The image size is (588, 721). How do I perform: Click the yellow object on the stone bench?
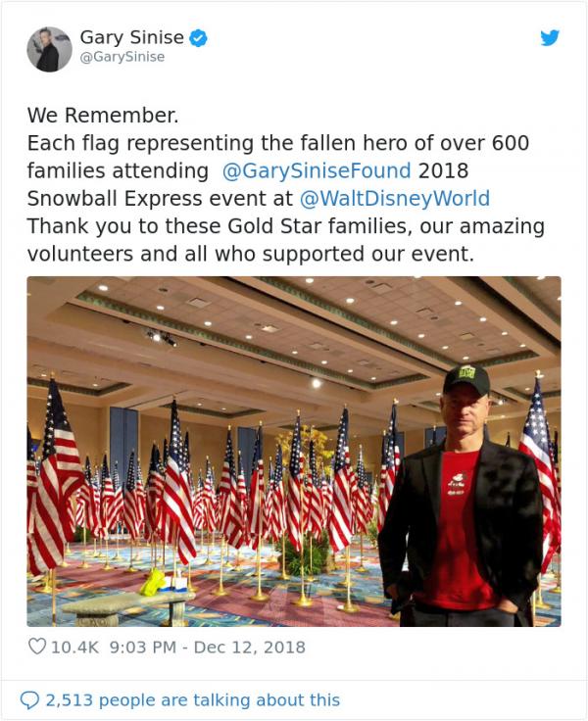(152, 585)
